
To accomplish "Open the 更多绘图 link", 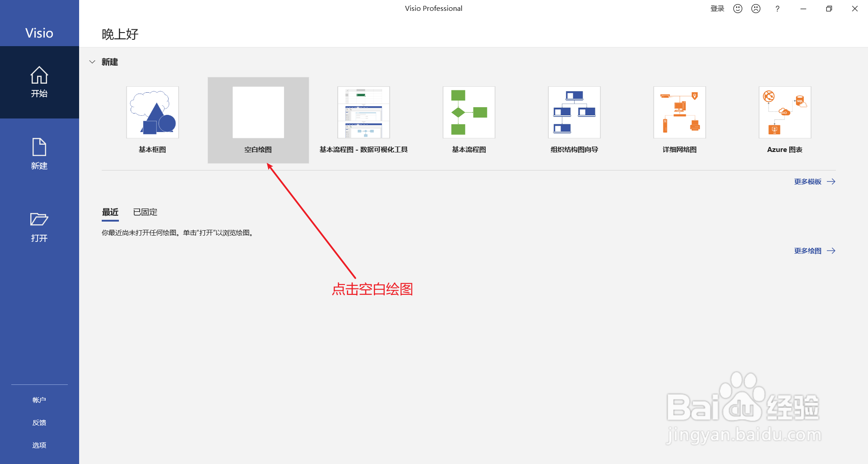I will (x=815, y=251).
